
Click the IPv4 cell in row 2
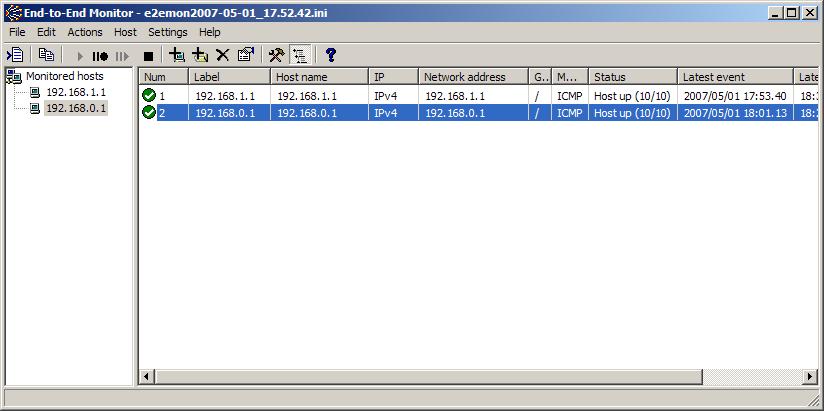click(386, 113)
